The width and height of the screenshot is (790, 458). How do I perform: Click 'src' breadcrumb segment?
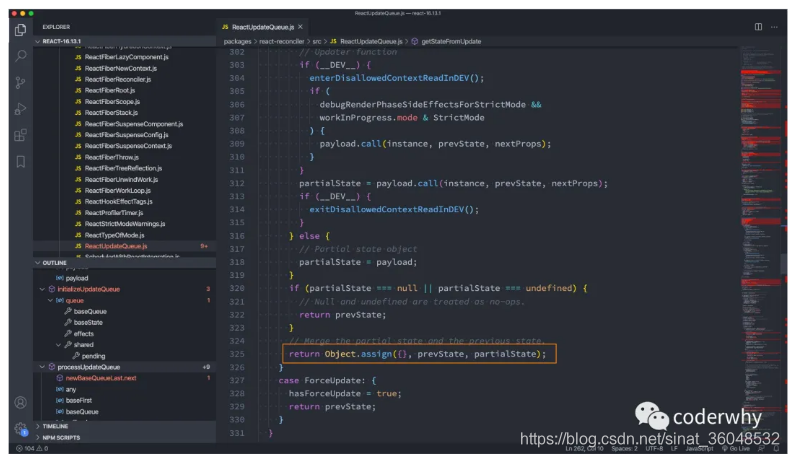[317, 41]
